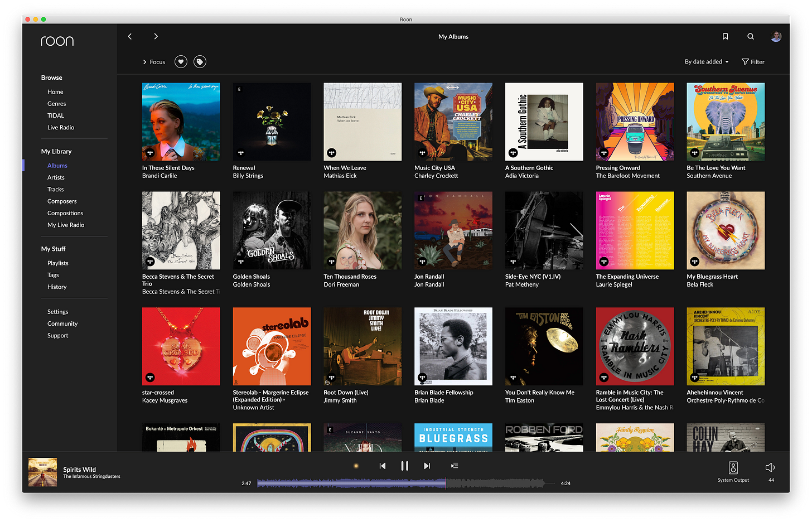Open TIDAL in the sidebar

(56, 115)
